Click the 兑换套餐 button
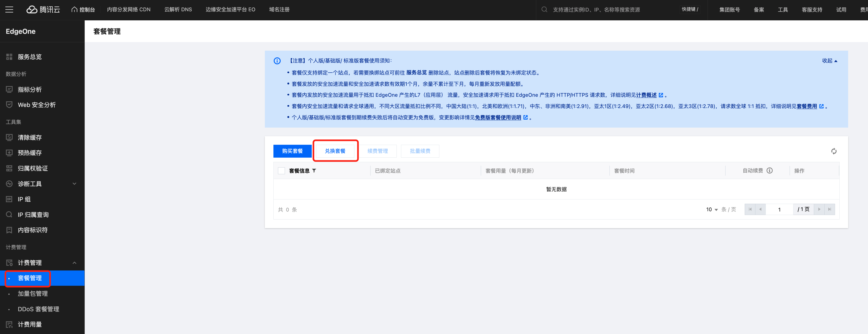The width and height of the screenshot is (868, 334). (x=335, y=151)
